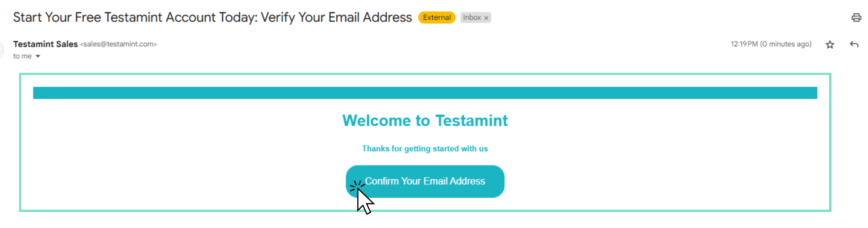Click the "Thanks for getting started" text
868x228 pixels.
coord(425,149)
